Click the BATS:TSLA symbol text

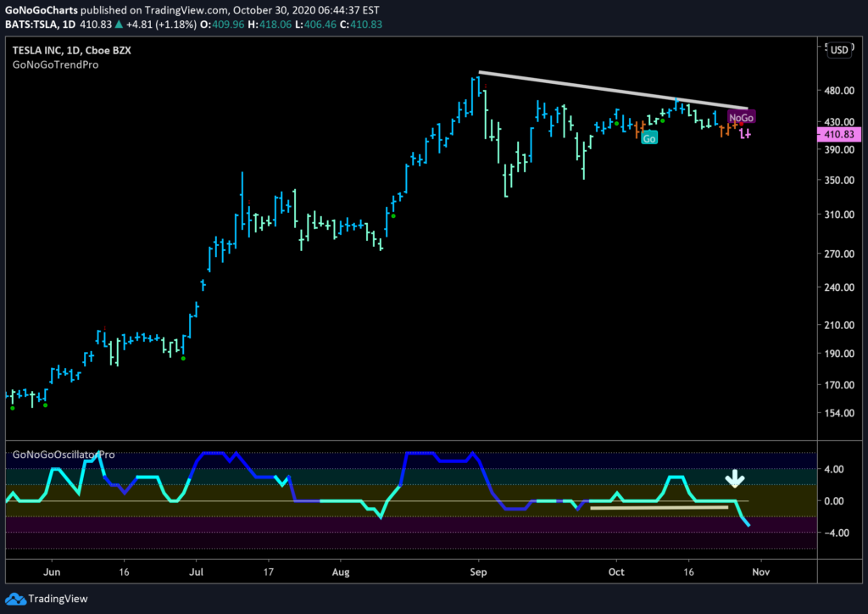[31, 25]
